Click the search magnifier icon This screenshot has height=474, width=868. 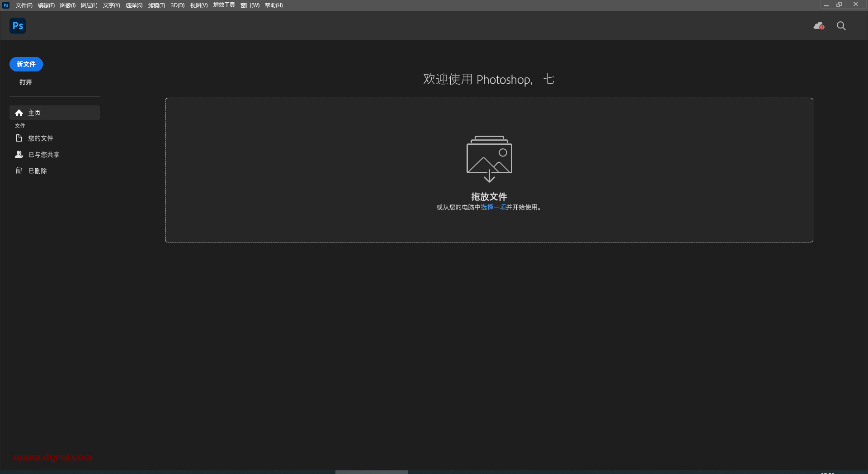coord(841,26)
